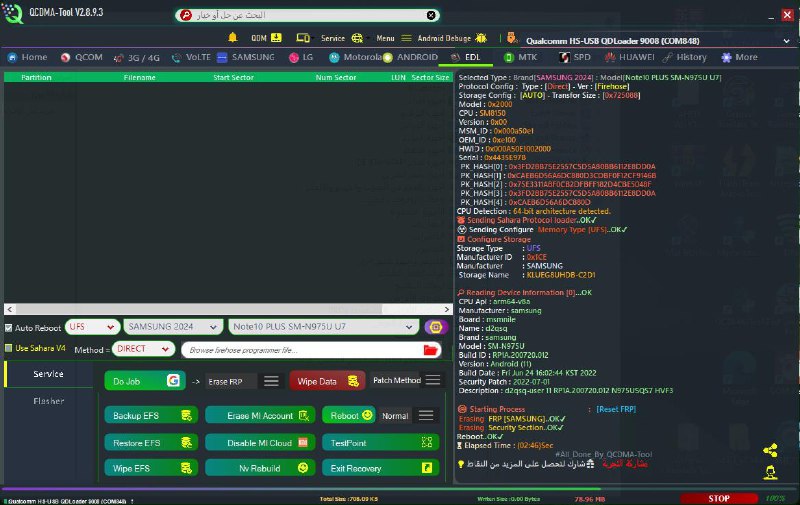Viewport: 800px width, 505px height.
Task: Click the scrollbar left arrow in partition table
Action: pyautogui.click(x=10, y=309)
